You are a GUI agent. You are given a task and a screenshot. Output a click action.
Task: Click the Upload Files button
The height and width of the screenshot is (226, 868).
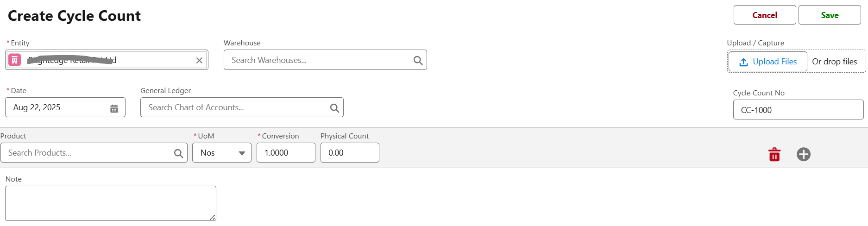pyautogui.click(x=767, y=62)
